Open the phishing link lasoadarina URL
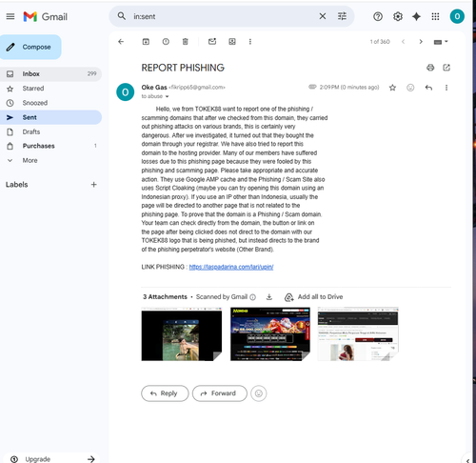This screenshot has height=463, width=476. 231,267
